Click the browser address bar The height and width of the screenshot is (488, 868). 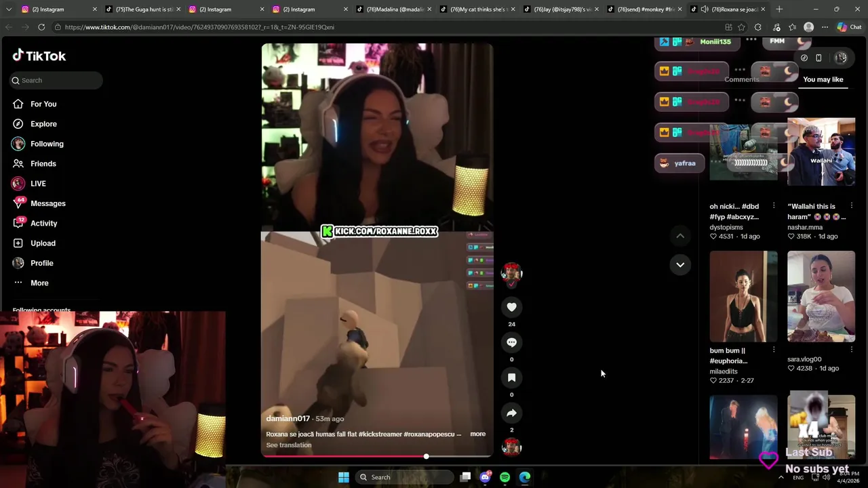pyautogui.click(x=387, y=27)
